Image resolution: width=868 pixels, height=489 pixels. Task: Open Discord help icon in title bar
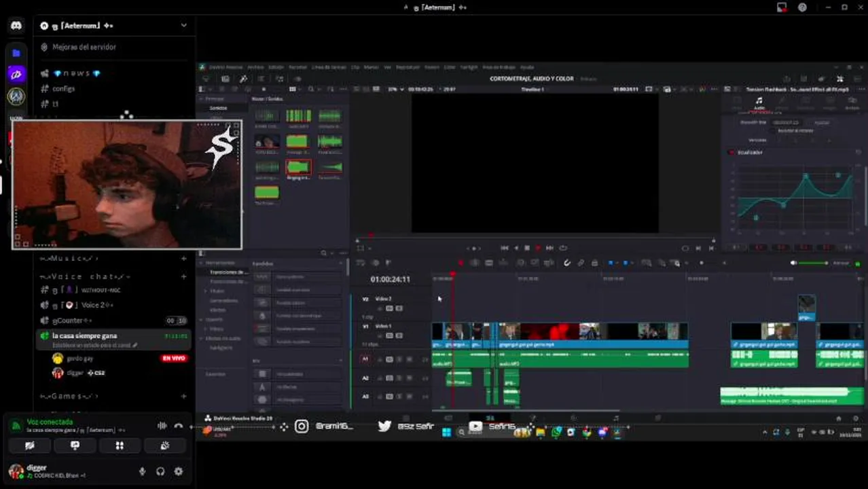click(x=802, y=7)
